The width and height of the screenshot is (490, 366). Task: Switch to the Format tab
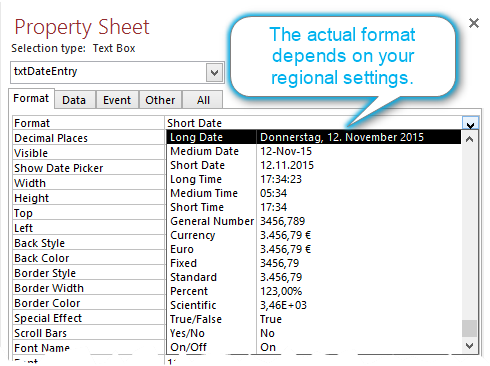tap(31, 99)
